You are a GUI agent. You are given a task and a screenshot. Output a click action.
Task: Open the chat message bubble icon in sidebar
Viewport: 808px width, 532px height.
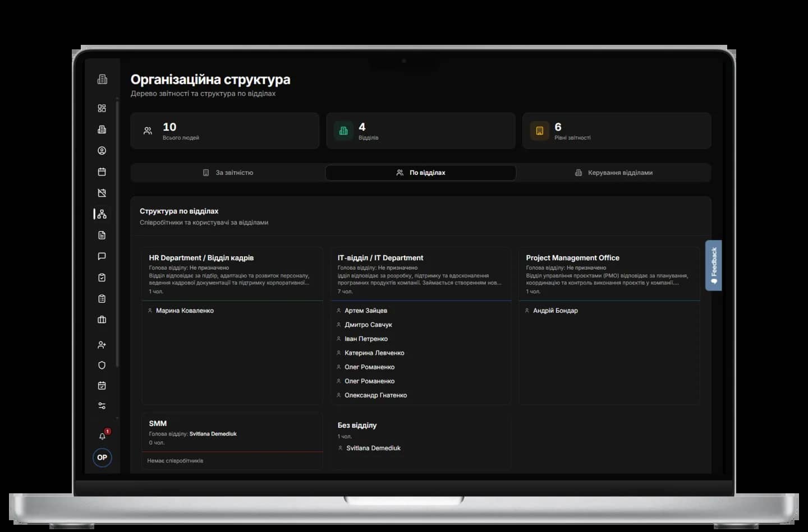click(x=102, y=256)
